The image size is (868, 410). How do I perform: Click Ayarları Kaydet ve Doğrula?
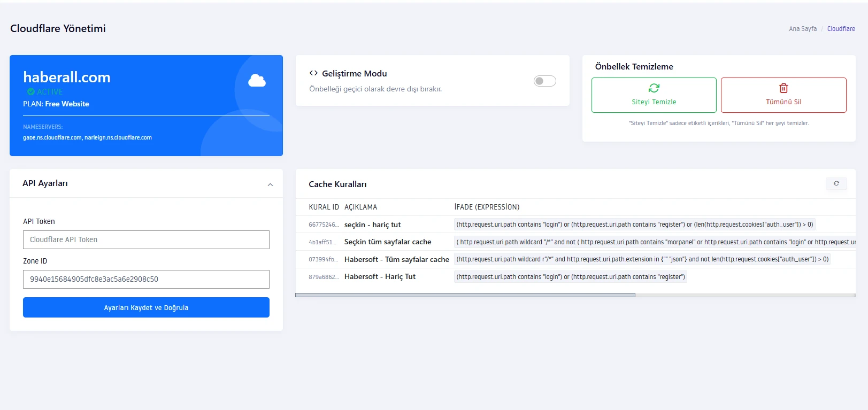(146, 307)
